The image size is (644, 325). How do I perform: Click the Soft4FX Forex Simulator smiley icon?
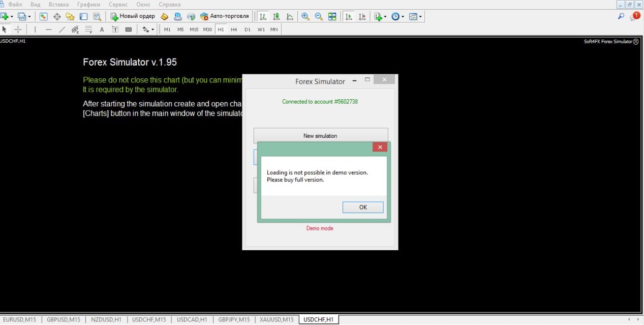pyautogui.click(x=636, y=41)
